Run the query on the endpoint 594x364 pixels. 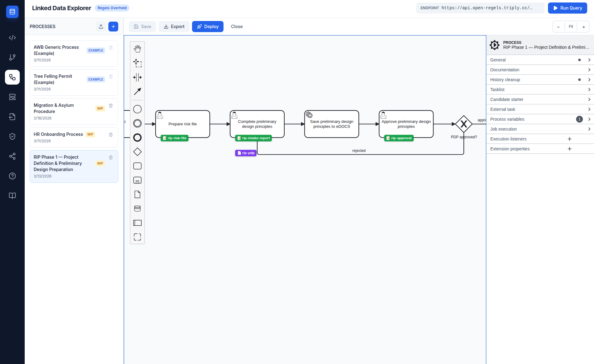(x=567, y=8)
